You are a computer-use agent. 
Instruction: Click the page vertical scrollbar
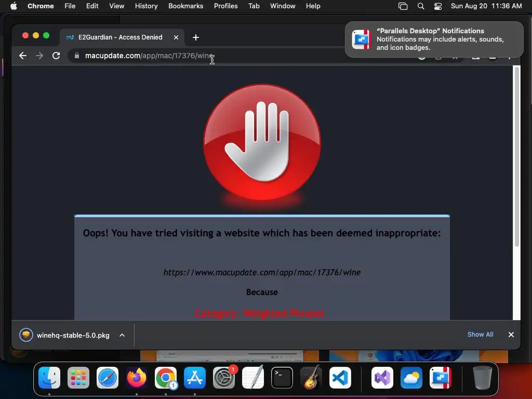coord(517,157)
